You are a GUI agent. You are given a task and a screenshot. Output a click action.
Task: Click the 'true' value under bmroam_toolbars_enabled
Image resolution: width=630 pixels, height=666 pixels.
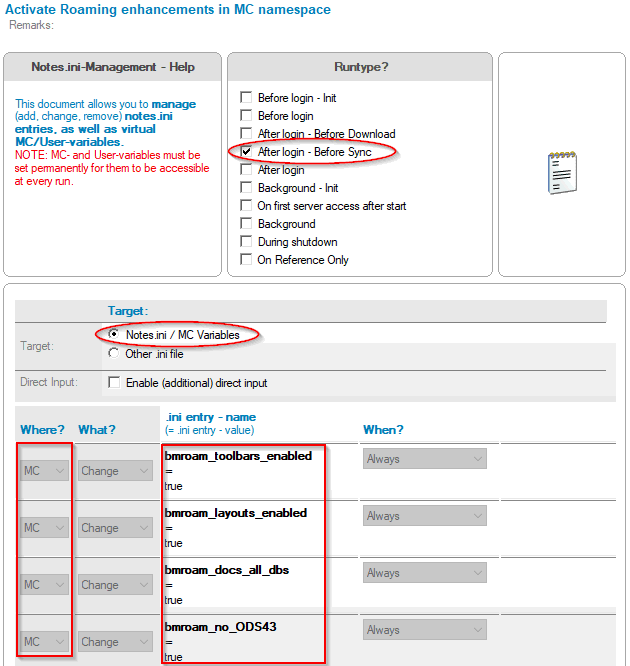point(174,486)
